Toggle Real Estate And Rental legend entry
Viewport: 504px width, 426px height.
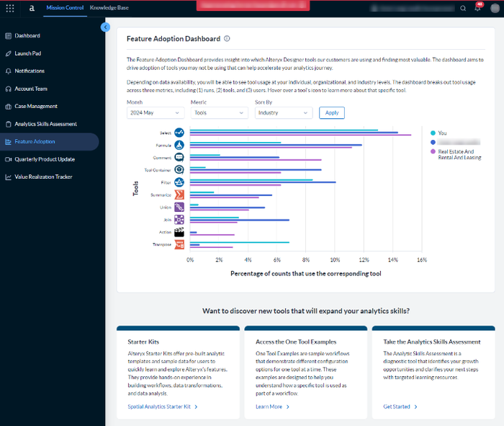point(459,154)
